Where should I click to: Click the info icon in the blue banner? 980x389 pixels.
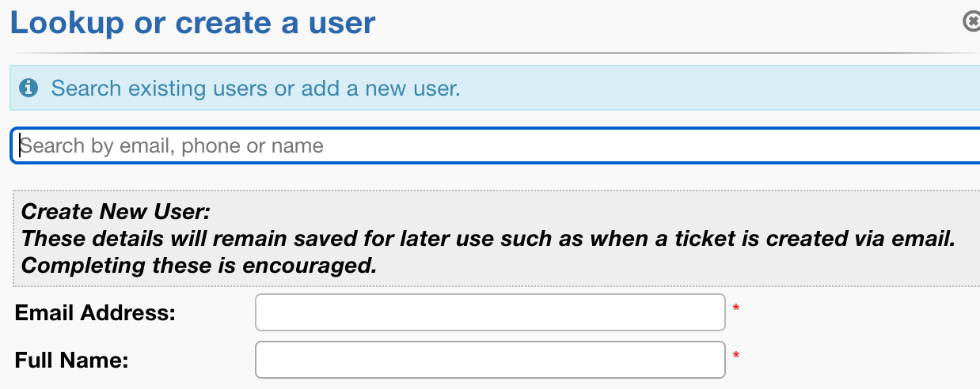point(29,88)
